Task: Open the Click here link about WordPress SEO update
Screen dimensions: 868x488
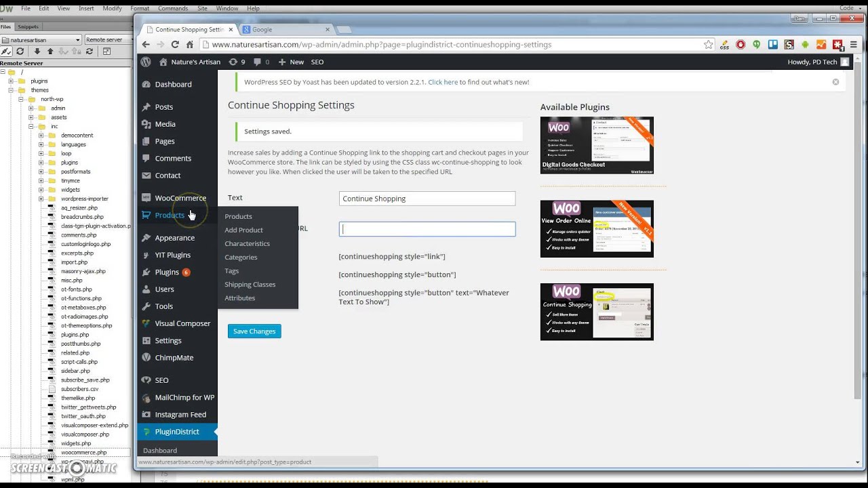Action: point(443,81)
